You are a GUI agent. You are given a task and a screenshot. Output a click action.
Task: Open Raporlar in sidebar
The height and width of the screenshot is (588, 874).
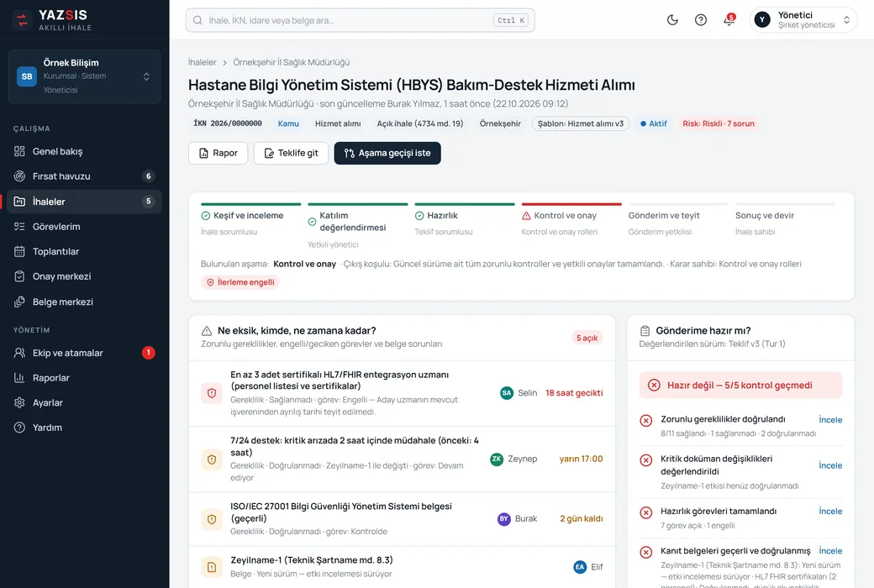coord(84,378)
